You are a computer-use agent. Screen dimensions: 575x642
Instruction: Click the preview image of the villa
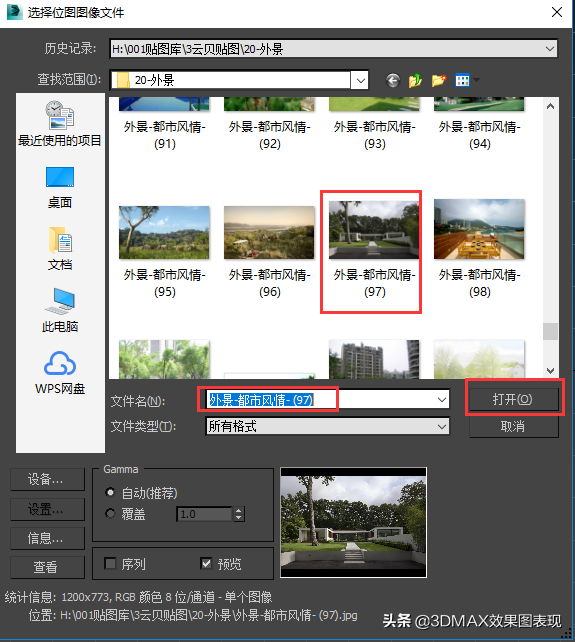tap(353, 522)
